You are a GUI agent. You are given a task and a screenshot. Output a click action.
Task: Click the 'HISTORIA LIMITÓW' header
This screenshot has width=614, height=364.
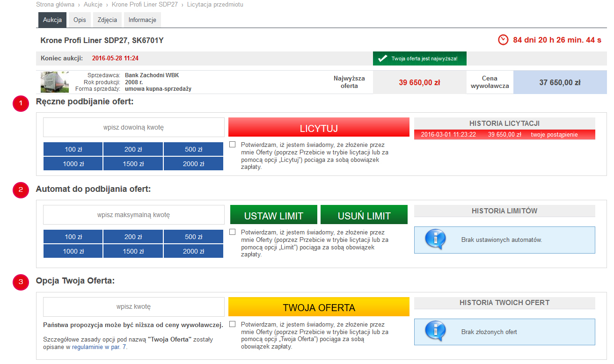pos(504,211)
